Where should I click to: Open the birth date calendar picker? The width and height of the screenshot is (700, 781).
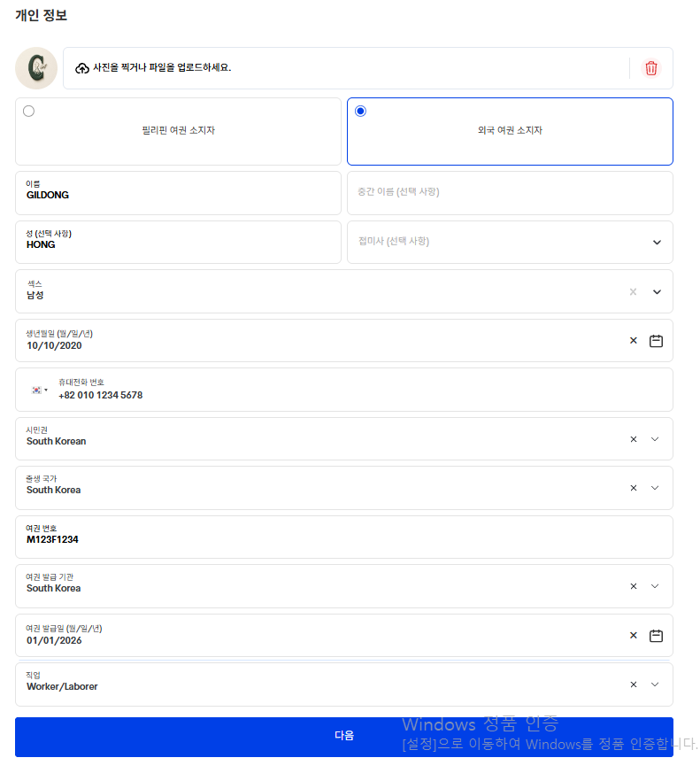point(656,341)
